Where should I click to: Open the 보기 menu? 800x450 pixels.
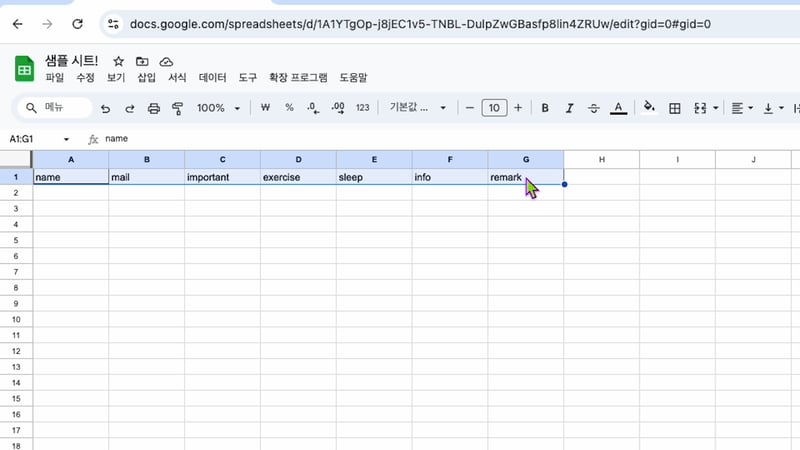(x=116, y=78)
